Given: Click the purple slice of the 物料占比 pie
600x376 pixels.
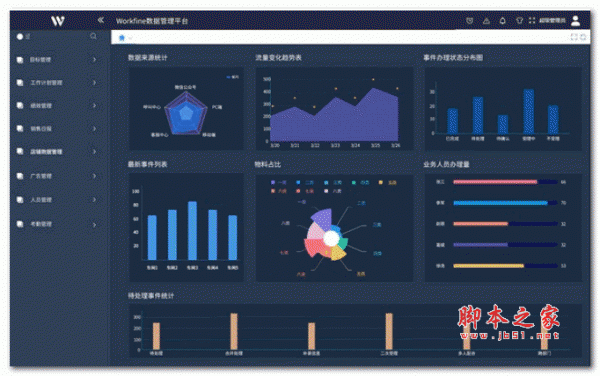Looking at the screenshot, I should 322,219.
